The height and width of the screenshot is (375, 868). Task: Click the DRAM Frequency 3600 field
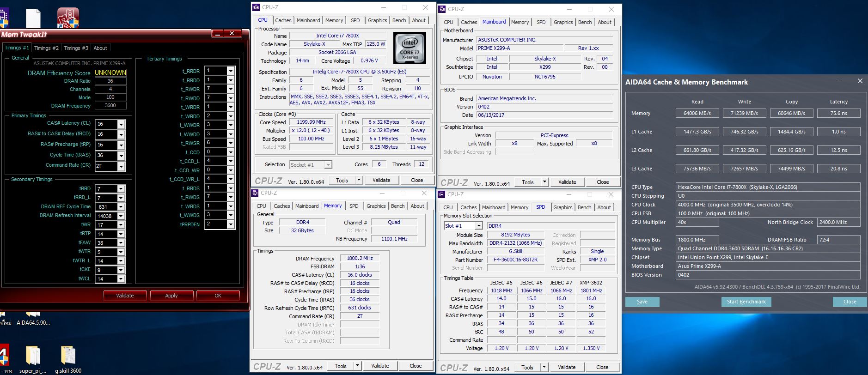click(x=110, y=106)
